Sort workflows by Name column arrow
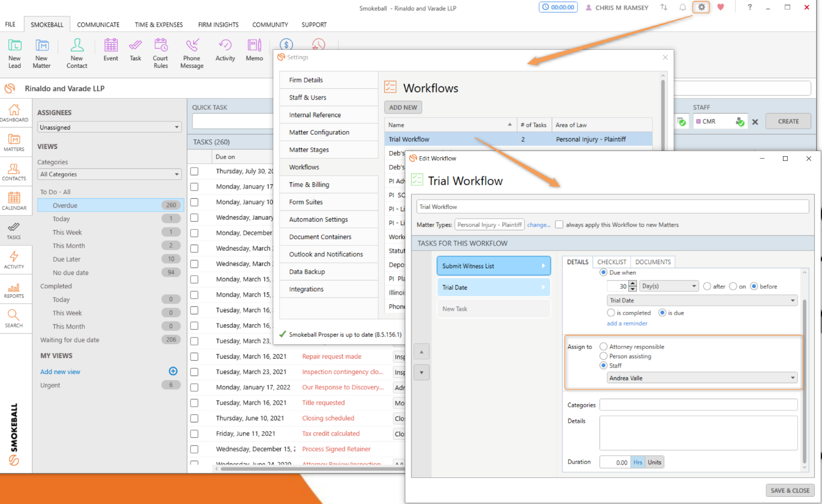This screenshot has height=504, width=822. coord(510,124)
